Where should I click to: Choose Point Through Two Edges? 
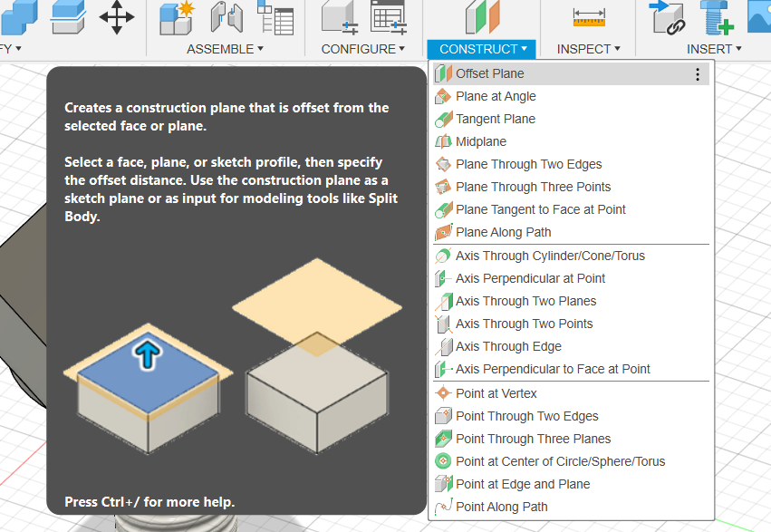571,416
